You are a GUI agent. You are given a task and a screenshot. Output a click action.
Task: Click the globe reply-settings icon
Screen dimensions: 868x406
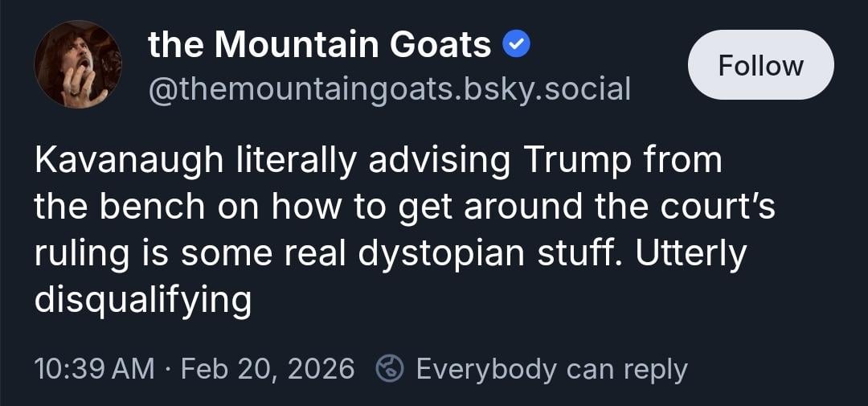pos(390,369)
